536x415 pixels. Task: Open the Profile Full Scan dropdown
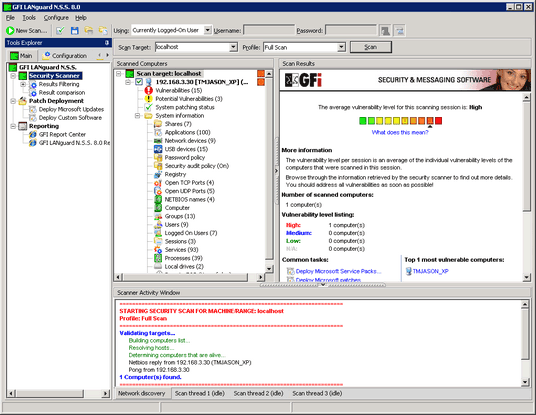coord(341,47)
